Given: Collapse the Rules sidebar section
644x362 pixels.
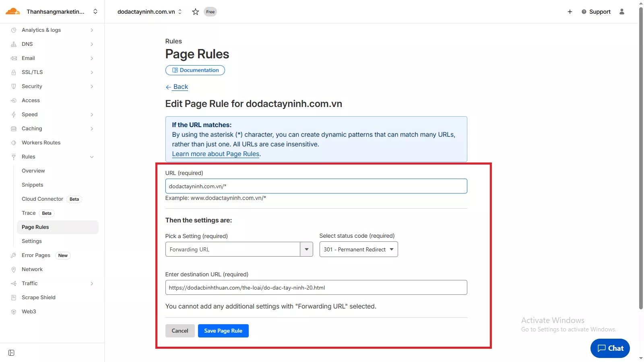Looking at the screenshot, I should tap(92, 157).
